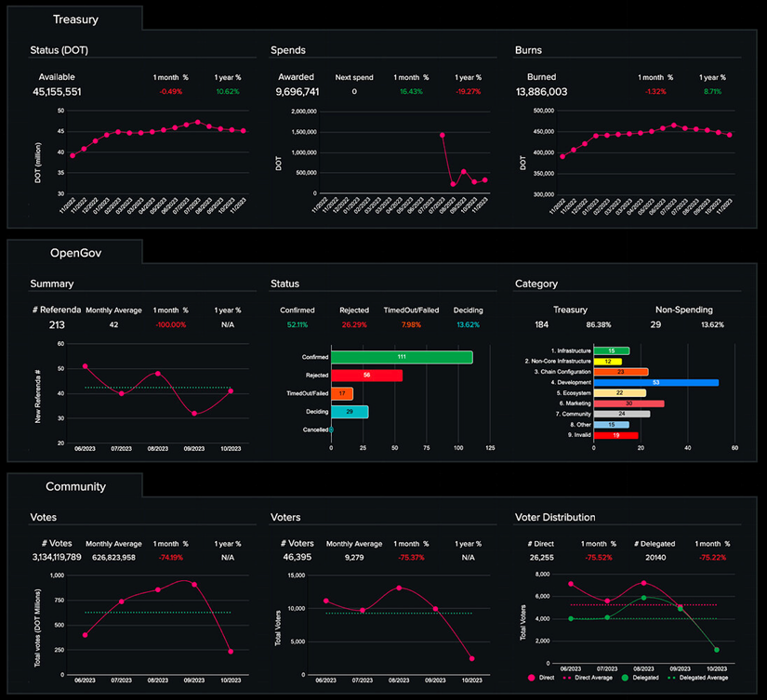Open the Community tab
The height and width of the screenshot is (700, 767).
point(75,486)
